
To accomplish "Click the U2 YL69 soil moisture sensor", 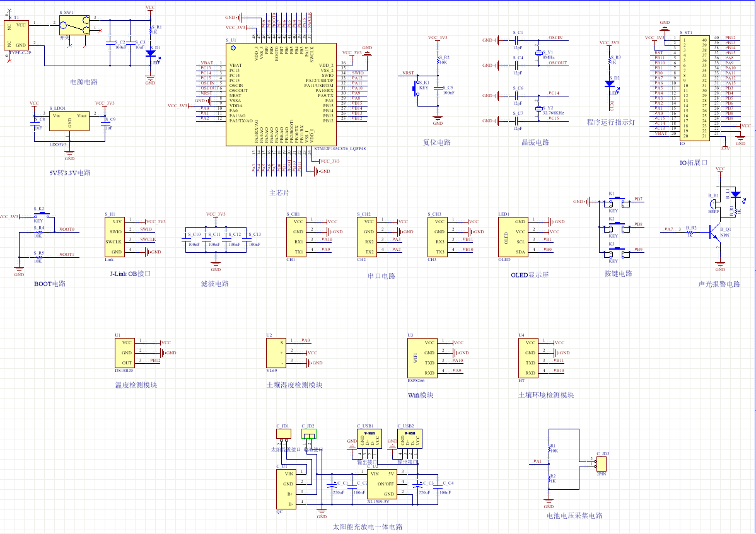I will (x=276, y=353).
